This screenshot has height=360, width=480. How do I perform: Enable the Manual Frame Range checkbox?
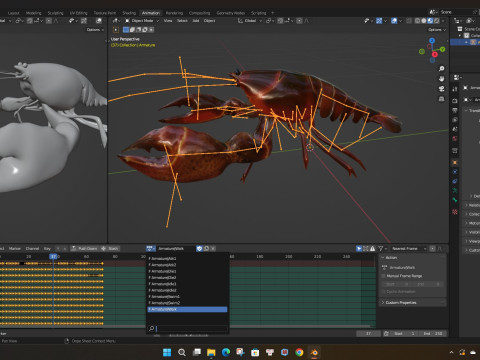click(384, 276)
